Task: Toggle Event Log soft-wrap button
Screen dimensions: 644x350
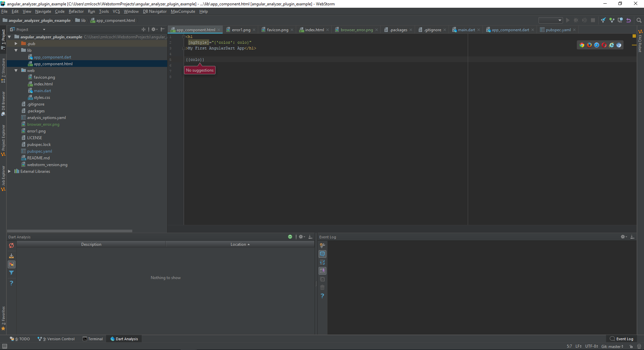Action: [322, 262]
